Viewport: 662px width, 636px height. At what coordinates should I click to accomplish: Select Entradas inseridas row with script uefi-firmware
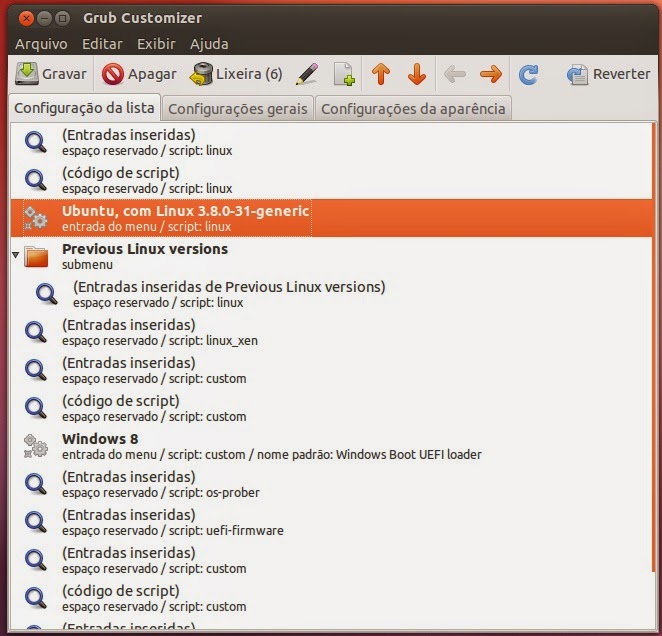point(331,522)
